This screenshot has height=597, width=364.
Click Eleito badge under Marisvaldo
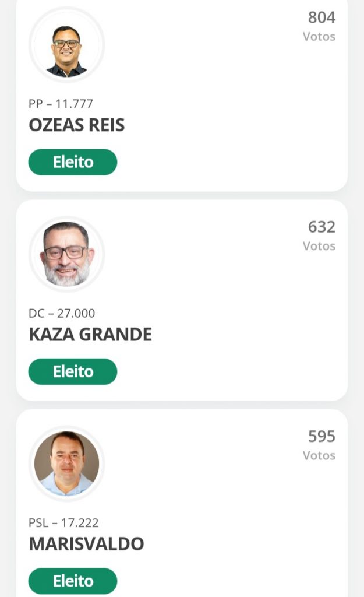(73, 581)
